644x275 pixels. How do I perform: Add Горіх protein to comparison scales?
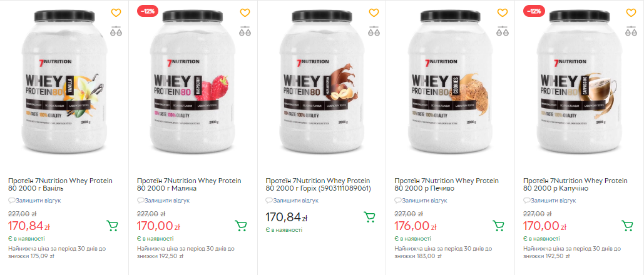click(374, 30)
